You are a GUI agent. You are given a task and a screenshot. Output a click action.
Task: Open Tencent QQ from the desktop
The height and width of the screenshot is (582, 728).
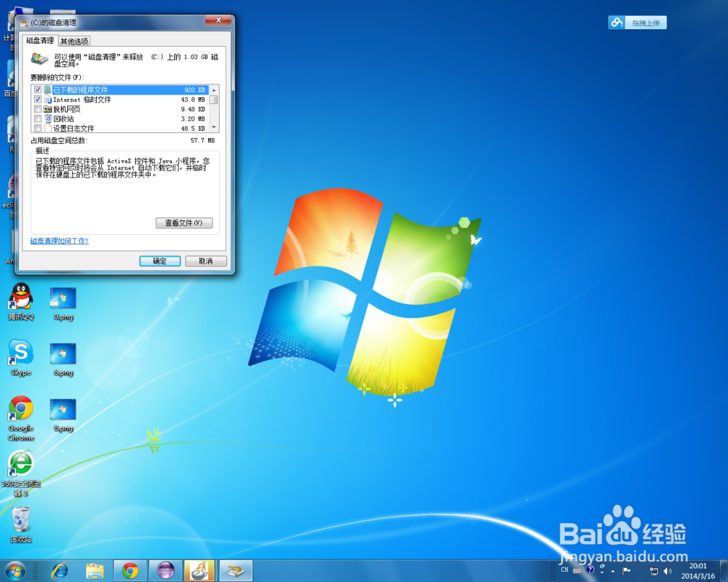(20, 297)
